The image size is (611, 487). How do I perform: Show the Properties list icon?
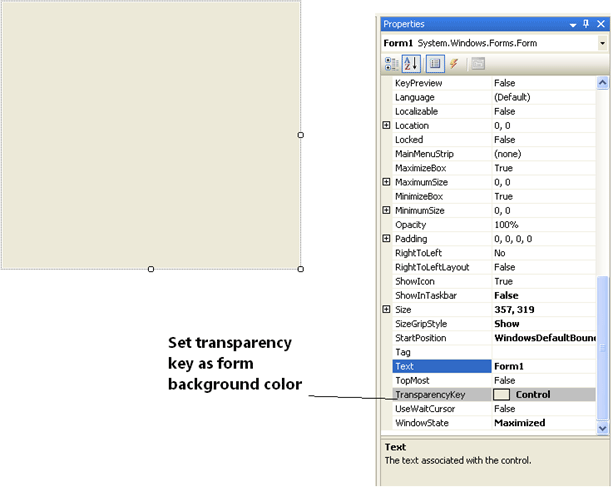pyautogui.click(x=435, y=64)
